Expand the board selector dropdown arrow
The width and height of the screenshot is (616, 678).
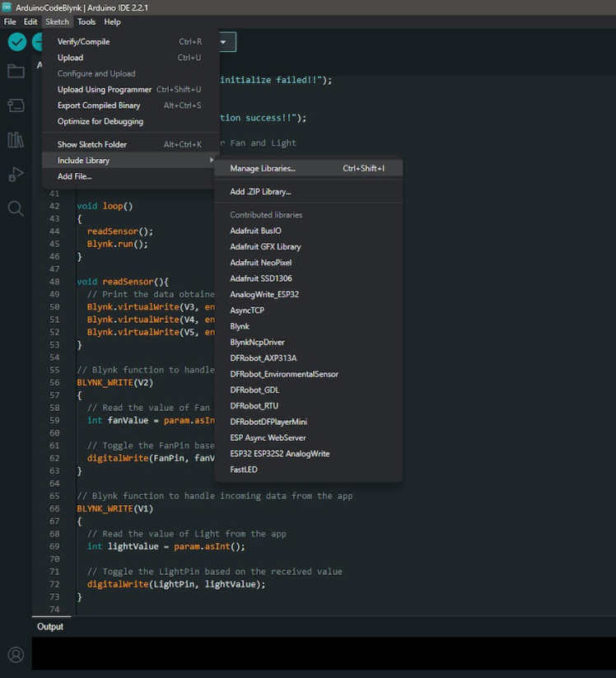pos(222,42)
